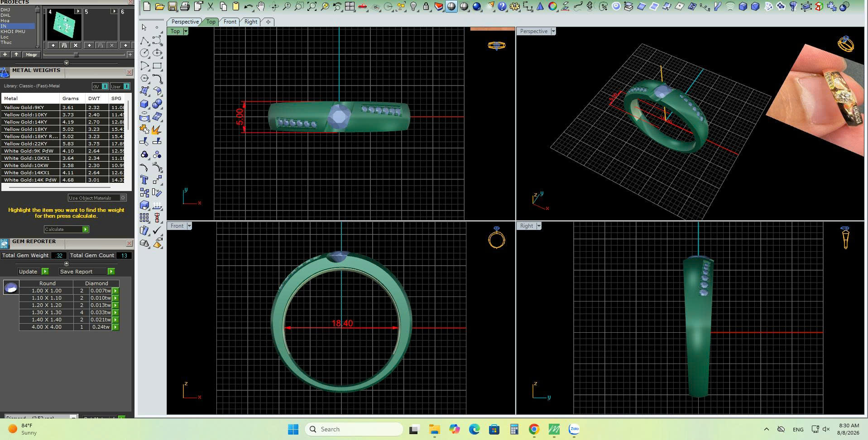Viewport: 868px width, 440px height.
Task: Click the Calculate button
Action: click(x=66, y=230)
